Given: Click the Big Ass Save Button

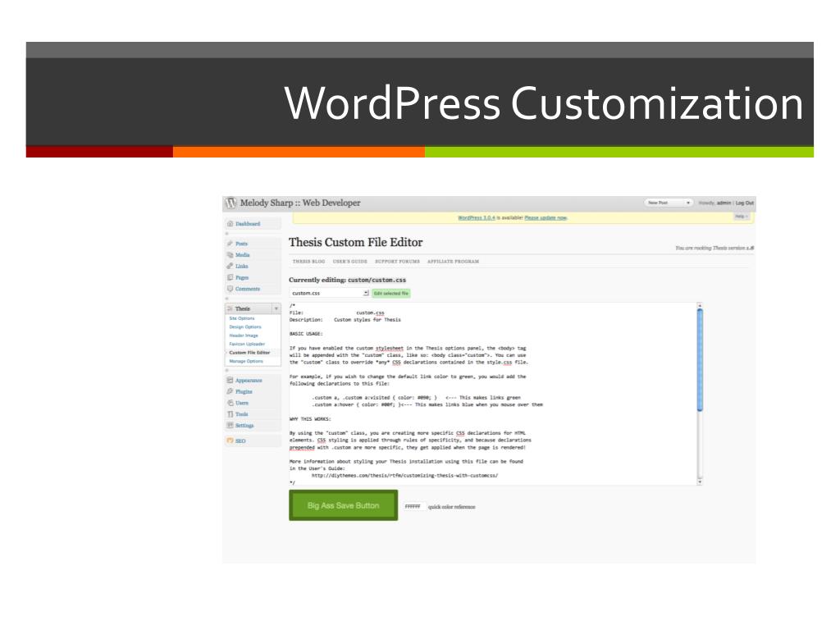Looking at the screenshot, I should 344,505.
